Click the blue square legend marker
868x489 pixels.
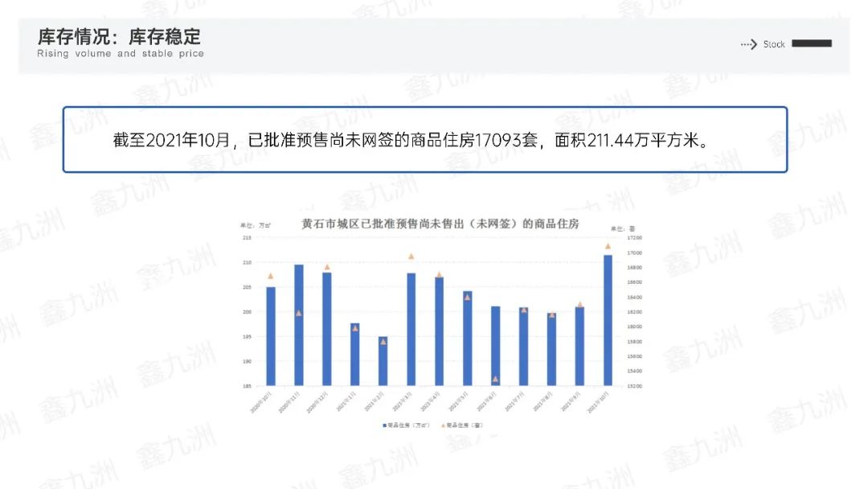384,425
